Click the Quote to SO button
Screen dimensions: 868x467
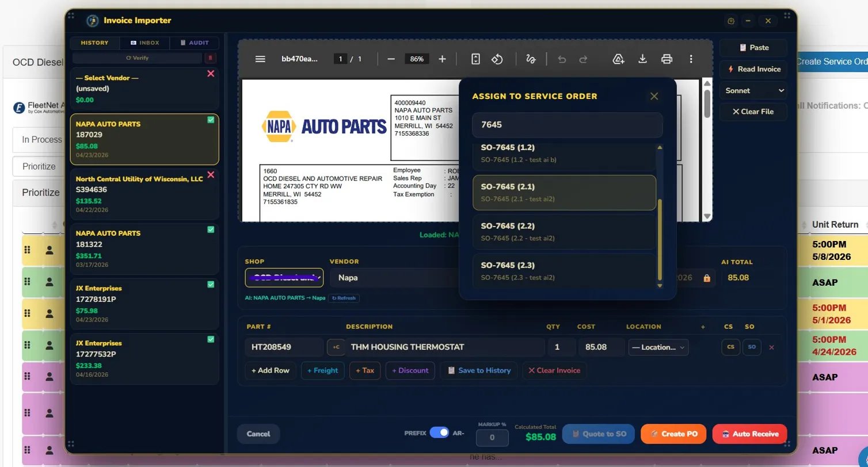pos(599,434)
